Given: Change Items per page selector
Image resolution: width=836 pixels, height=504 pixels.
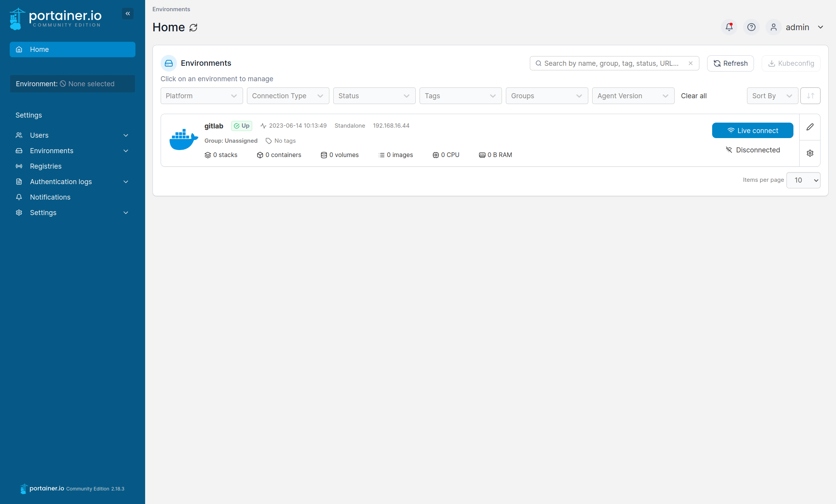Looking at the screenshot, I should click(803, 180).
